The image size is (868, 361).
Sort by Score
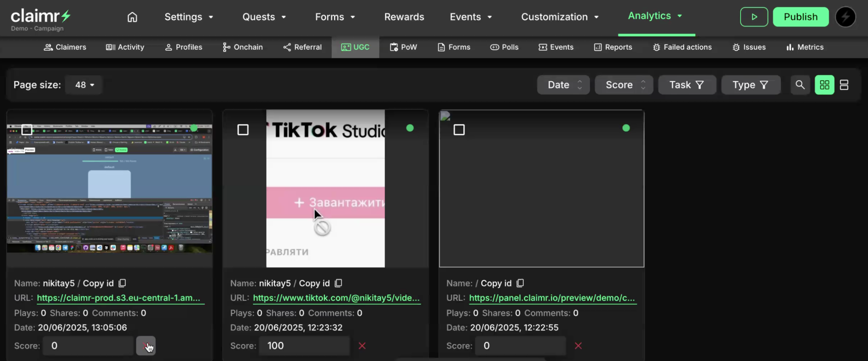(x=624, y=85)
